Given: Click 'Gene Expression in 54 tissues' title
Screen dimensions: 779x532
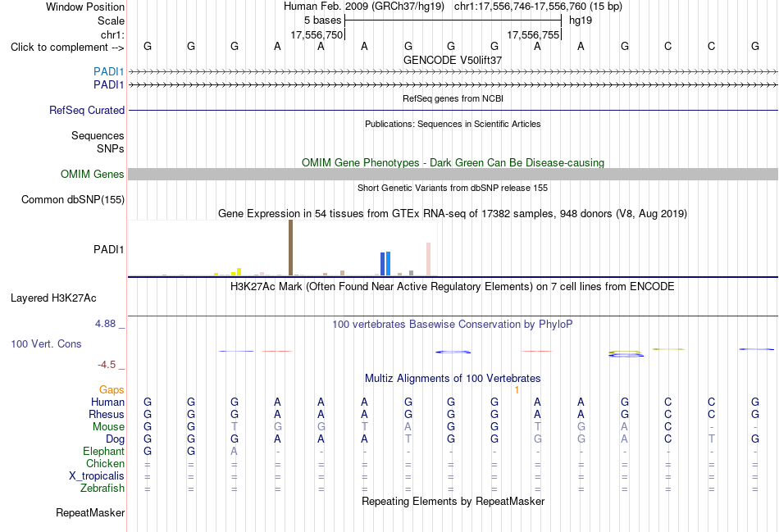Looking at the screenshot, I should (x=453, y=214).
